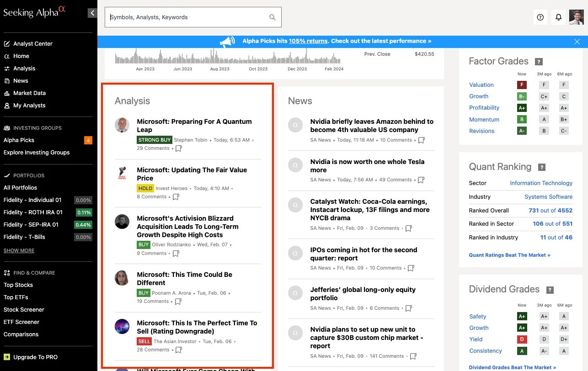Viewport: 588px width, 371px height.
Task: Open the Valuation factor grade
Action: [481, 85]
